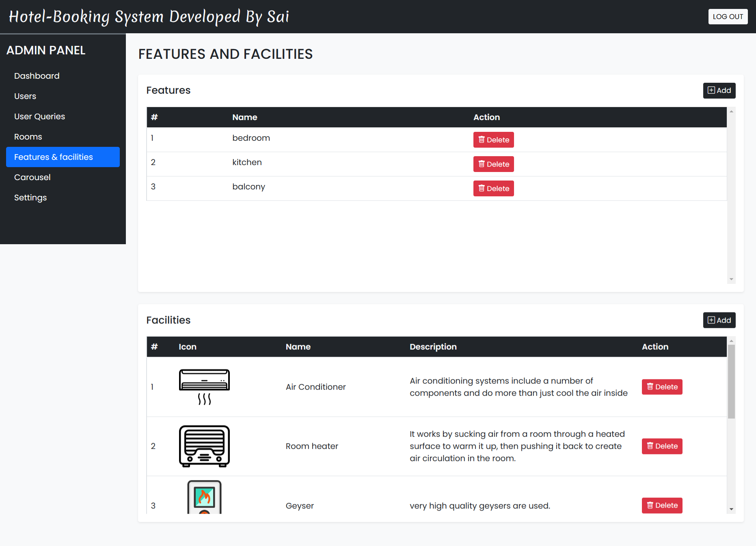756x546 pixels.
Task: Open the Users section
Action: pos(25,96)
